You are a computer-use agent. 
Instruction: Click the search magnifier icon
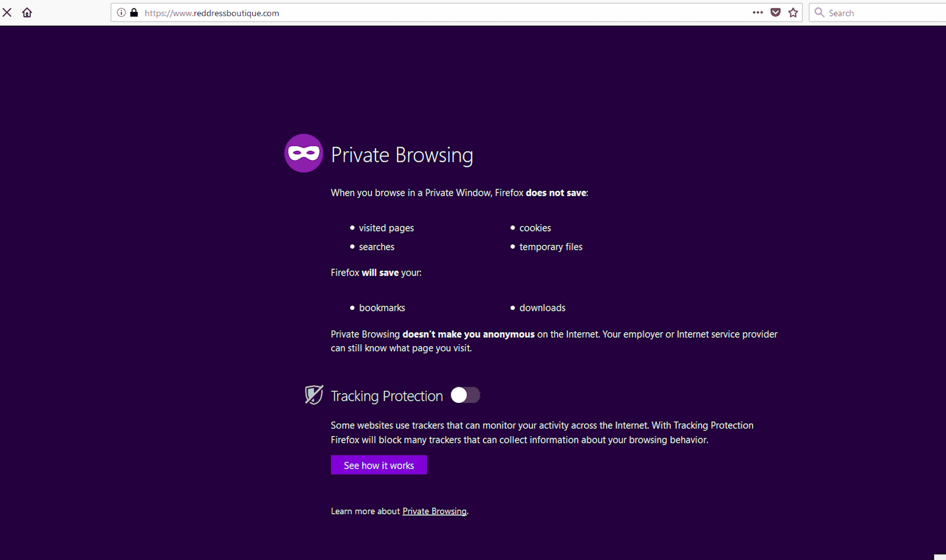click(x=819, y=13)
